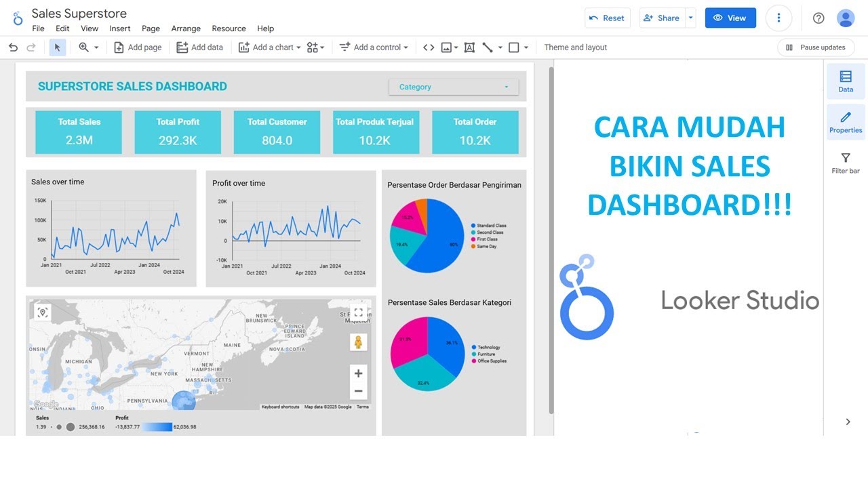Zoom in on the map
The width and height of the screenshot is (868, 488).
(x=359, y=373)
